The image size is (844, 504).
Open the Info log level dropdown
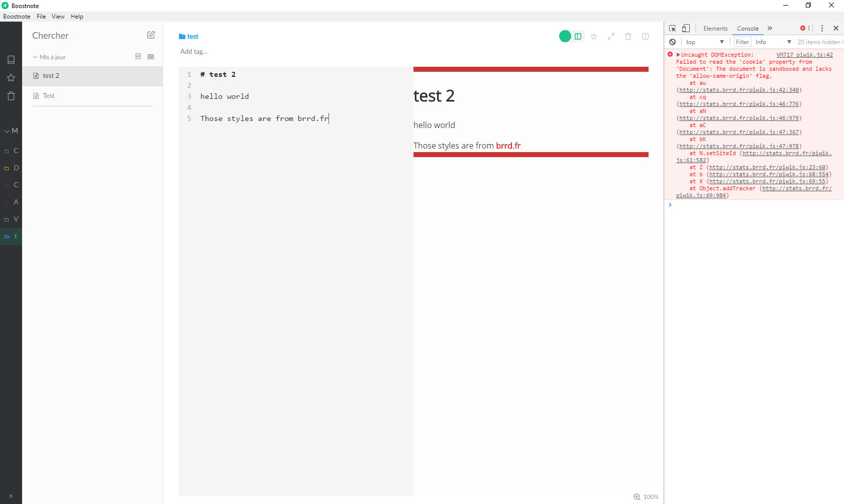coord(773,42)
